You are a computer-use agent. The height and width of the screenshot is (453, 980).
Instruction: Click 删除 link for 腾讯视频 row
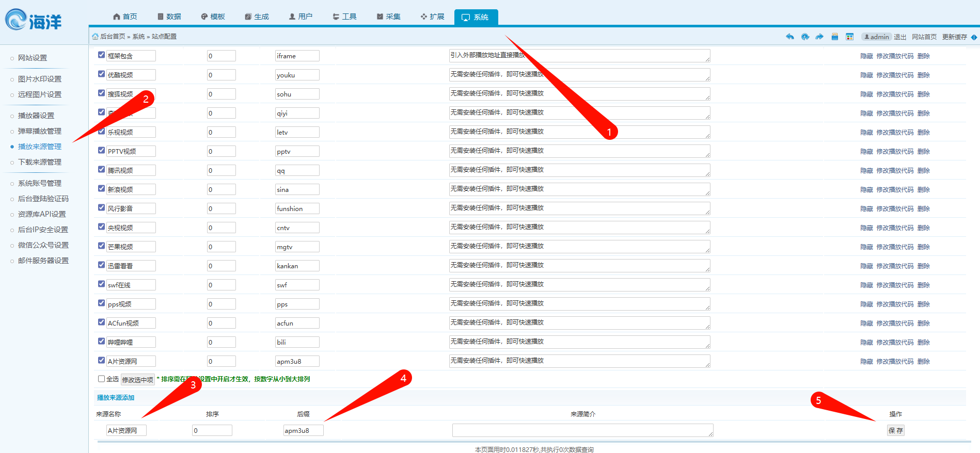pos(924,170)
